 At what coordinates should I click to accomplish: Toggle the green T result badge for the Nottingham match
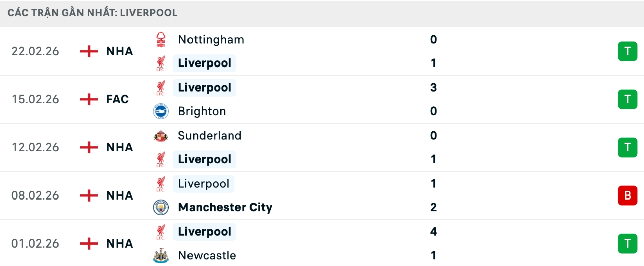point(627,51)
